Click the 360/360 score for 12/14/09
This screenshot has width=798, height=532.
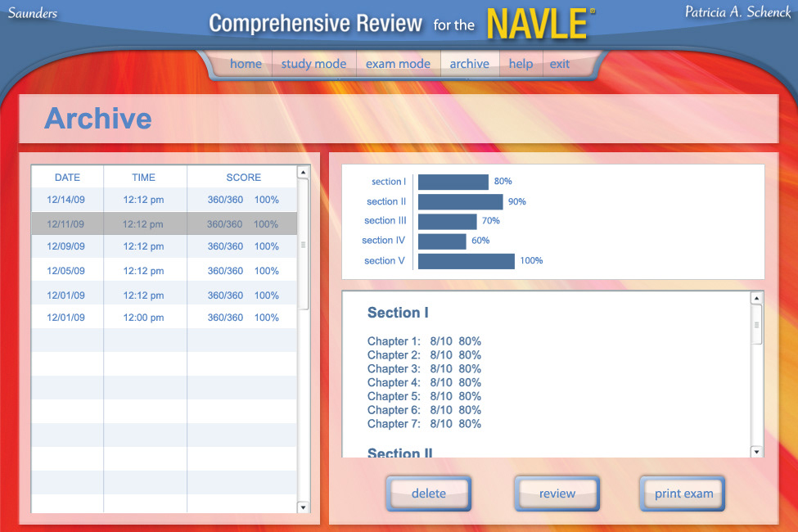[225, 200]
